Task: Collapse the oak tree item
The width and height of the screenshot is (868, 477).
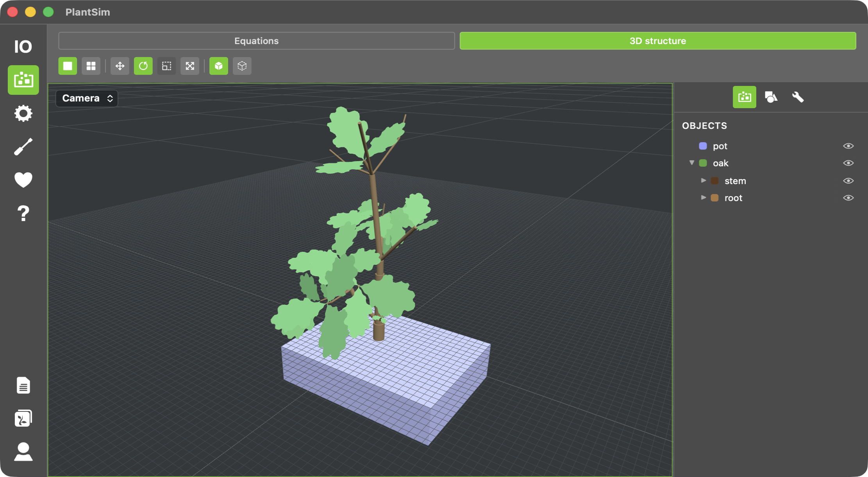Action: pyautogui.click(x=692, y=163)
